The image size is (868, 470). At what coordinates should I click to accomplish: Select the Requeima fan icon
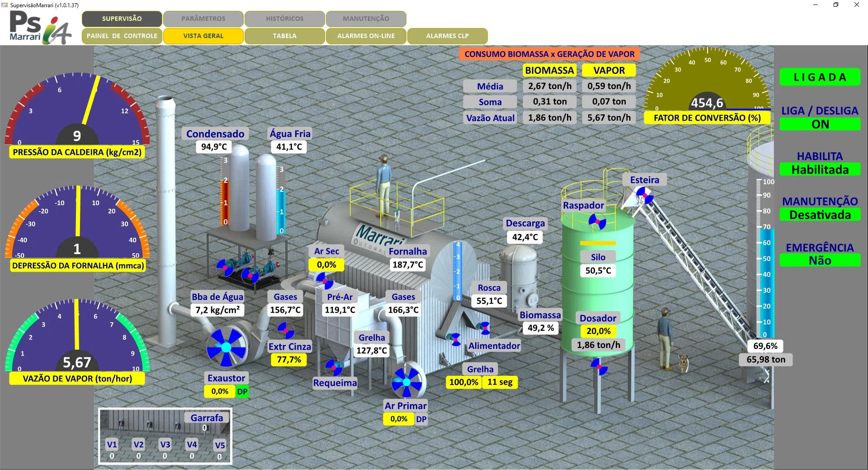333,368
